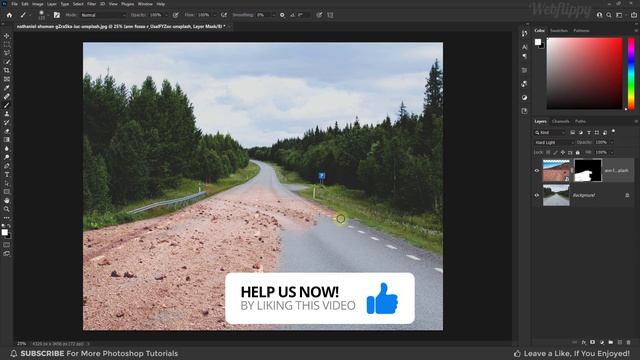Select the Rectangle shape tool
640x360 pixels.
[7, 192]
